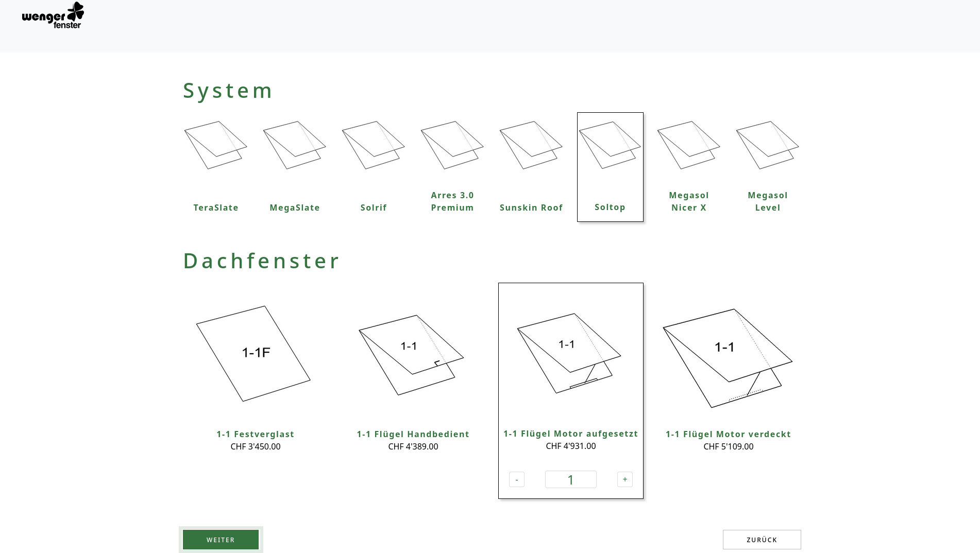The width and height of the screenshot is (980, 553).
Task: Pick the Flügel Motor verdeckt window drawing
Action: [x=728, y=358]
